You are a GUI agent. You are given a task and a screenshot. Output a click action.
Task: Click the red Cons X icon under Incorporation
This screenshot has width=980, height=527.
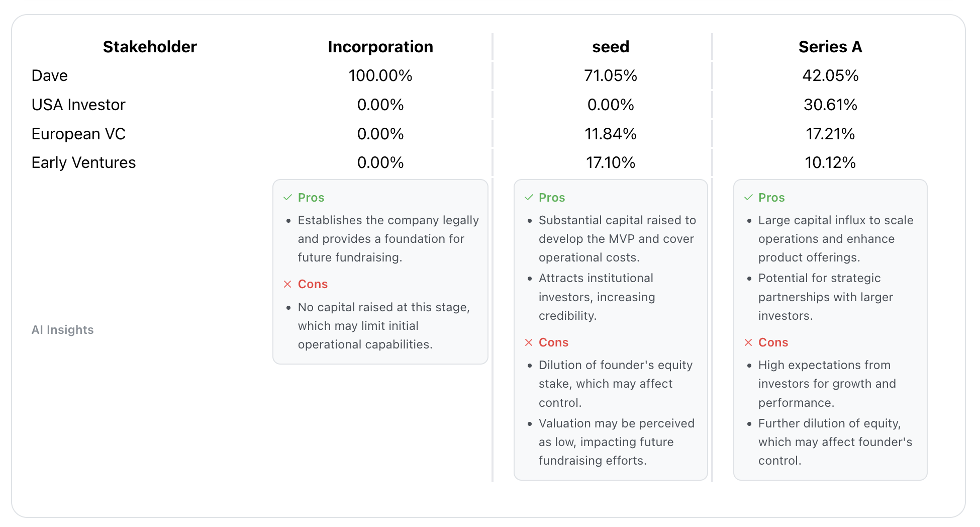click(287, 284)
